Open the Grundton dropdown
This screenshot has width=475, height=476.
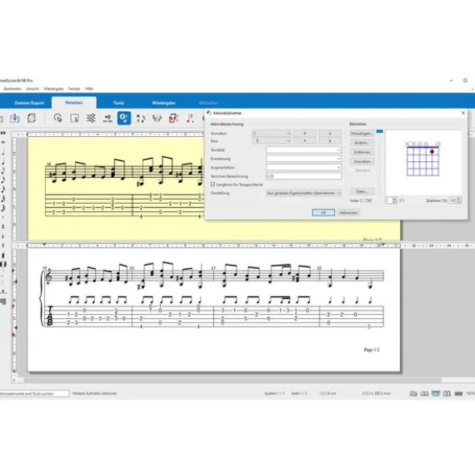tap(271, 133)
